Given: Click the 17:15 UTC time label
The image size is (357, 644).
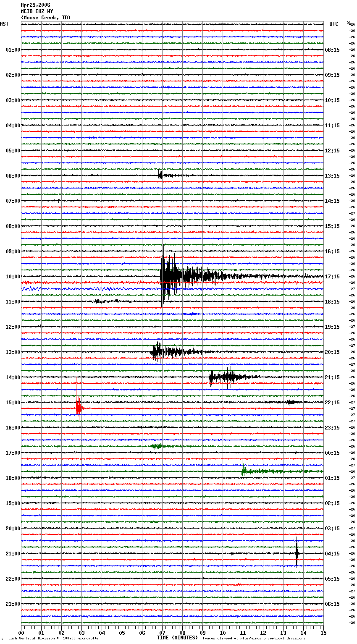Looking at the screenshot, I should (332, 277).
